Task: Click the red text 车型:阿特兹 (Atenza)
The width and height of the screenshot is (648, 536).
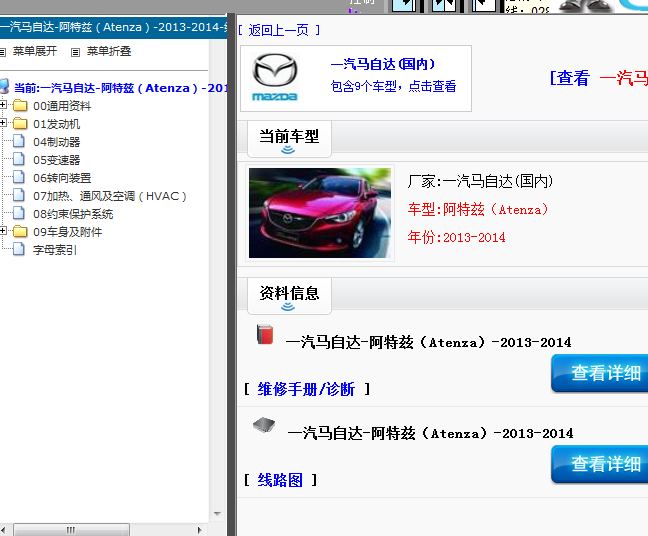Action: 478,209
